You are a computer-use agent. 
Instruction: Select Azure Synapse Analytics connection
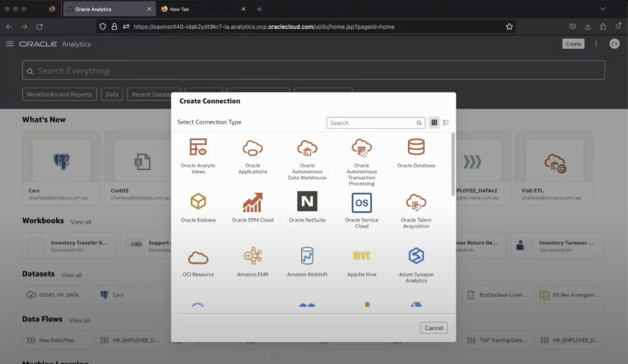416,265
